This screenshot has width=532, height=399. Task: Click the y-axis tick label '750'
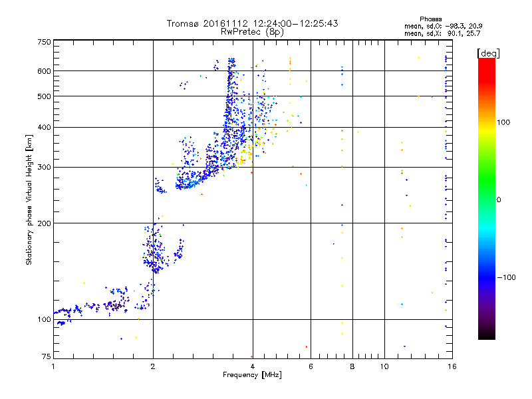click(x=44, y=42)
